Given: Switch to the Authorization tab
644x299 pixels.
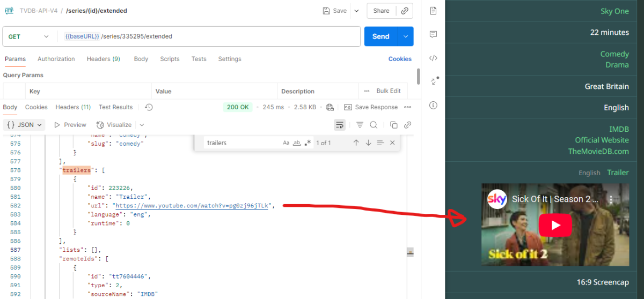Looking at the screenshot, I should point(56,59).
